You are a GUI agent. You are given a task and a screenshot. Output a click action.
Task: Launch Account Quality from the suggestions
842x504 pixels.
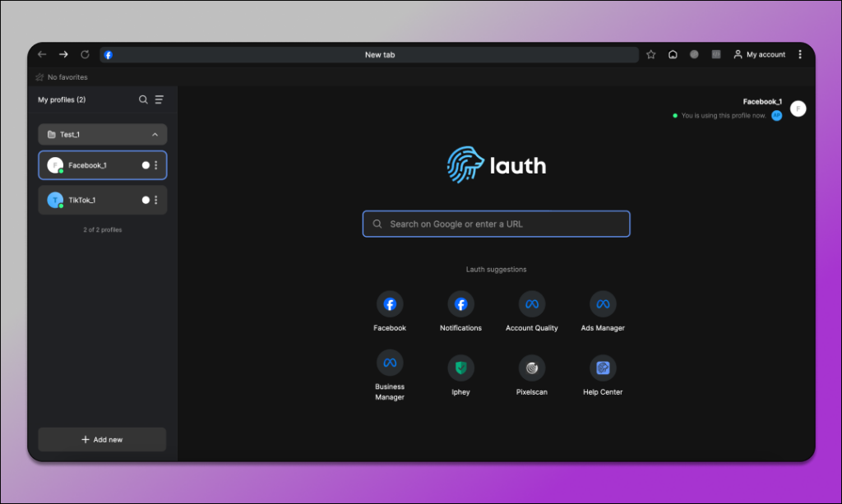pos(531,303)
